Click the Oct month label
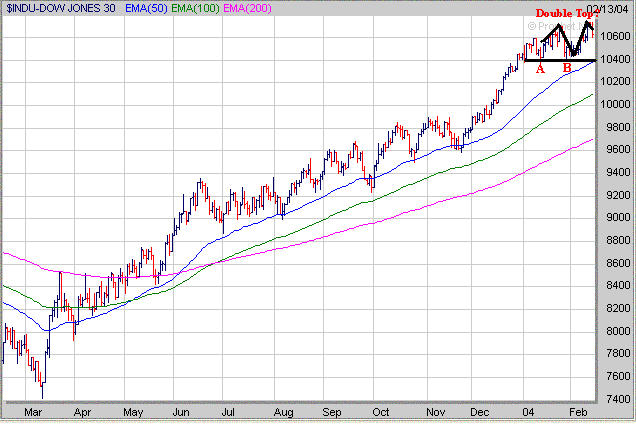 [381, 413]
